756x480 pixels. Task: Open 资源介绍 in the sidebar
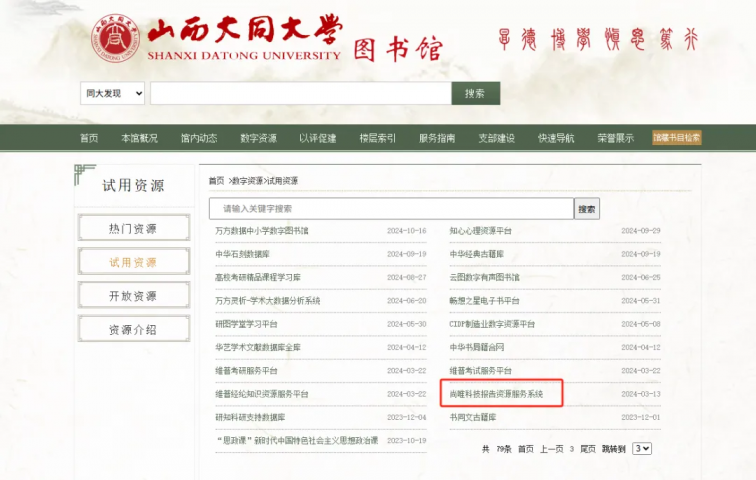tap(133, 330)
